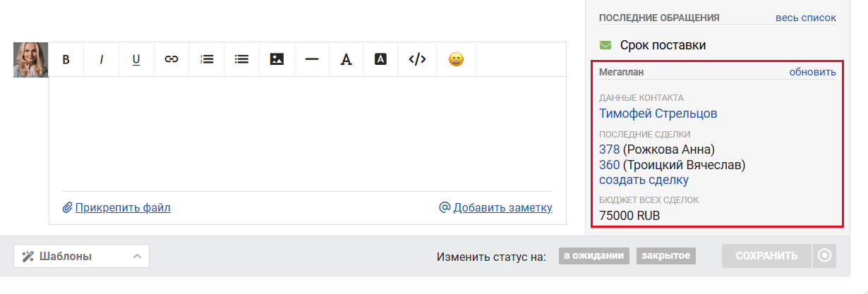
Task: Insert an image into the message
Action: (277, 59)
